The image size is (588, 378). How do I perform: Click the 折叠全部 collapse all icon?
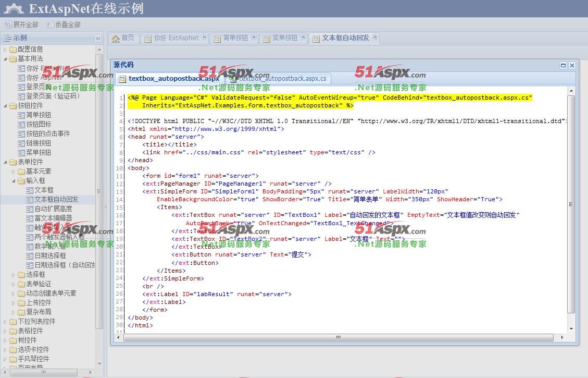[51, 25]
